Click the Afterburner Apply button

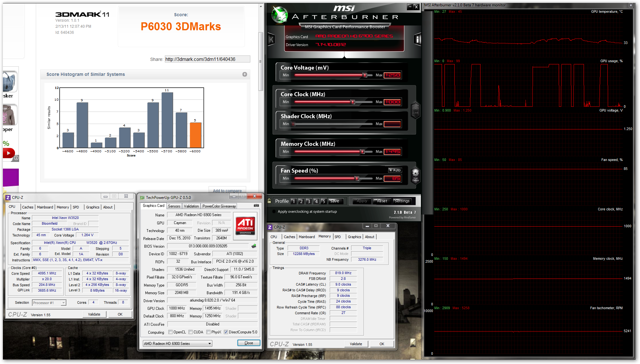point(362,201)
